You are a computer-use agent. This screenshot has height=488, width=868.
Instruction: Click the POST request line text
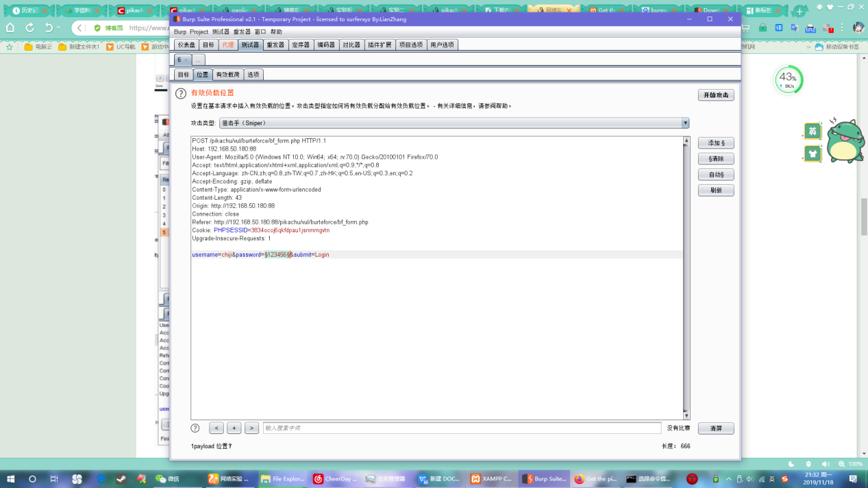coord(259,141)
